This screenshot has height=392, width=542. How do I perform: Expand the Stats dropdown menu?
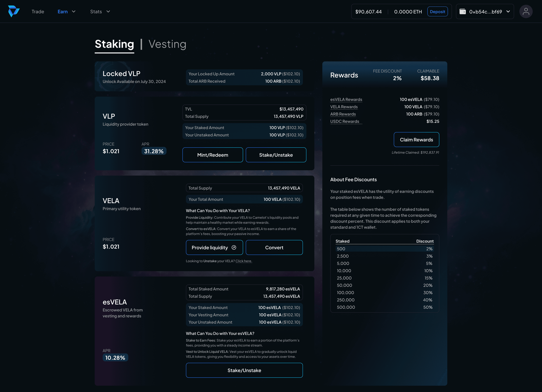click(x=100, y=11)
